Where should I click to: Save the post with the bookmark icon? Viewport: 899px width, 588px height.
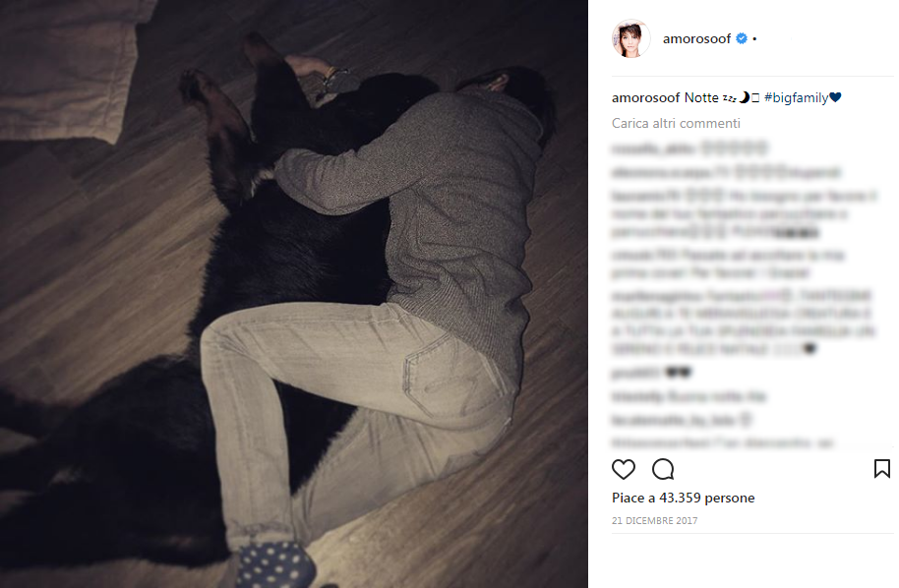click(x=882, y=469)
